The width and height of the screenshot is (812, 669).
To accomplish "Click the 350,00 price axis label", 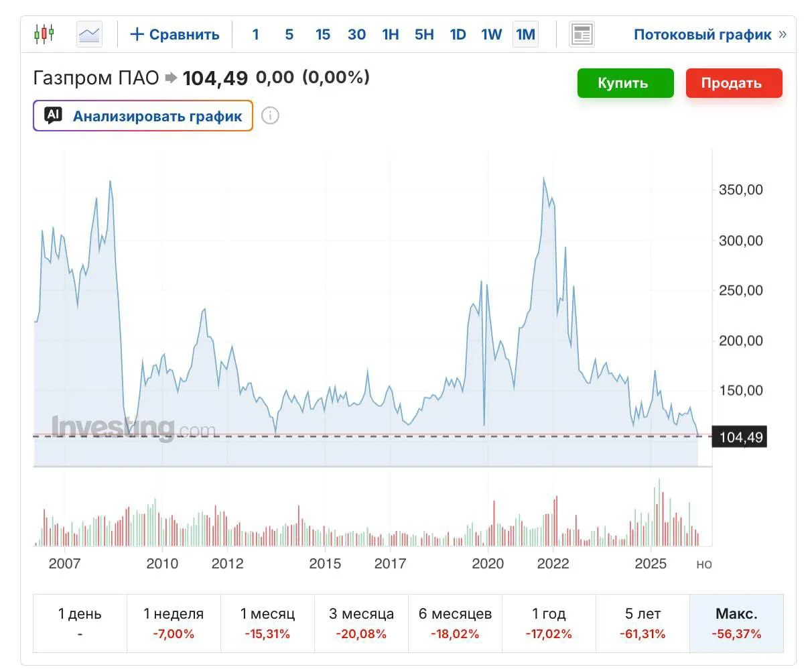I will pos(740,190).
